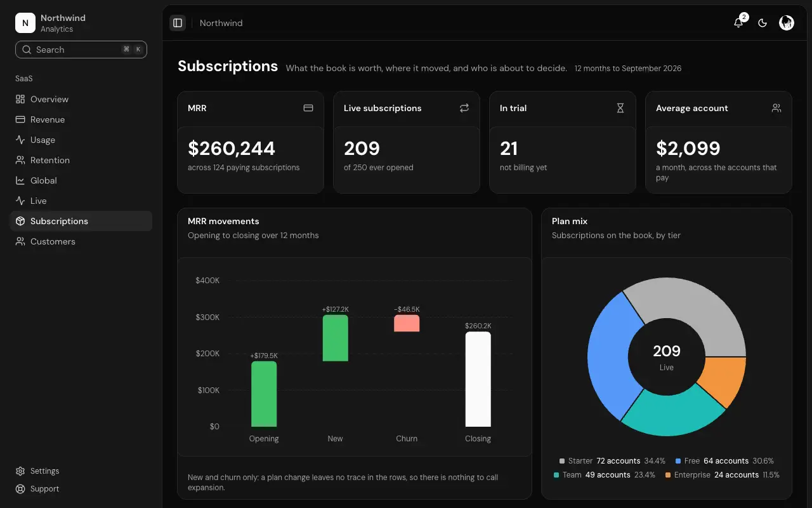Select the Free legend blue swatch

click(x=678, y=461)
